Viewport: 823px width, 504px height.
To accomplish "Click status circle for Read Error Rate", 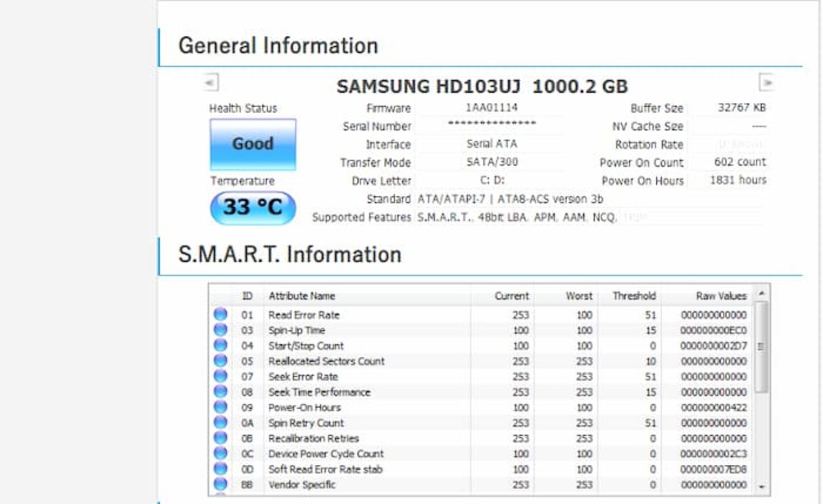I will (x=220, y=315).
